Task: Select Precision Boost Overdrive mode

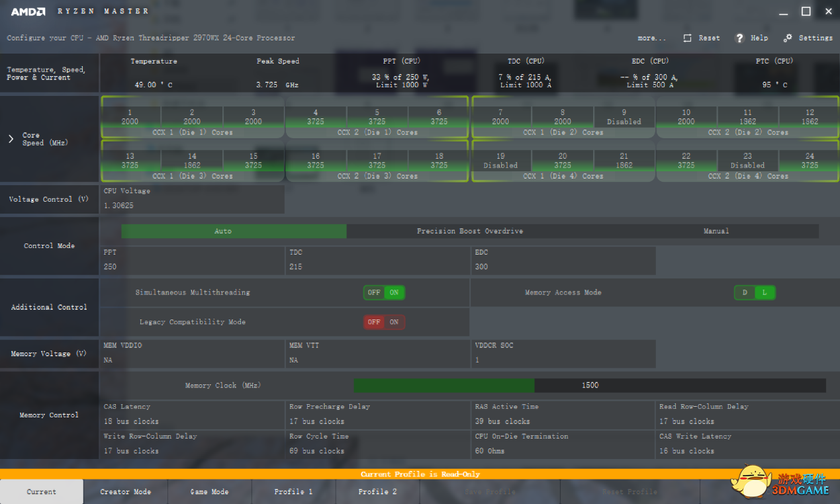Action: tap(470, 231)
